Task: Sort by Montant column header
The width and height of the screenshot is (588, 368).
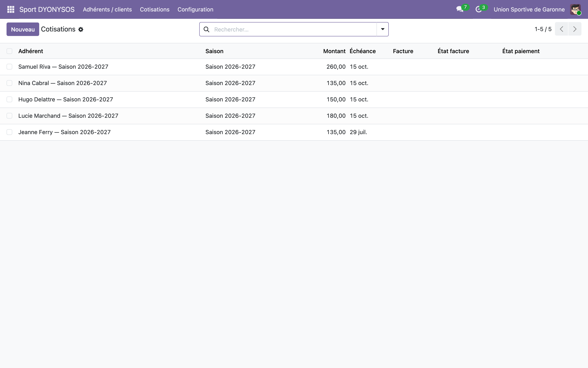Action: click(x=334, y=51)
